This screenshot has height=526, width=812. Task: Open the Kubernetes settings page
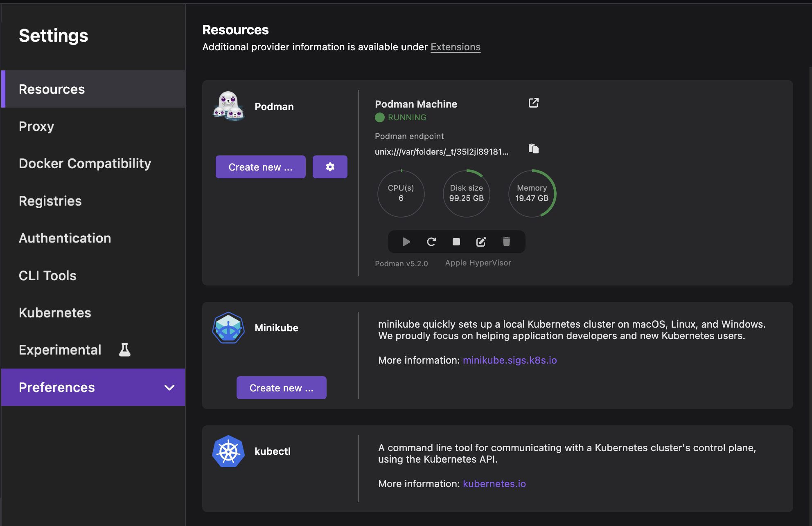[55, 313]
